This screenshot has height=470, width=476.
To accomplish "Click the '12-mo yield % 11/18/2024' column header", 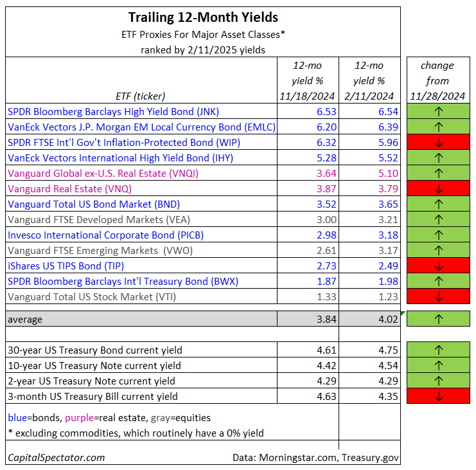I will (x=307, y=81).
